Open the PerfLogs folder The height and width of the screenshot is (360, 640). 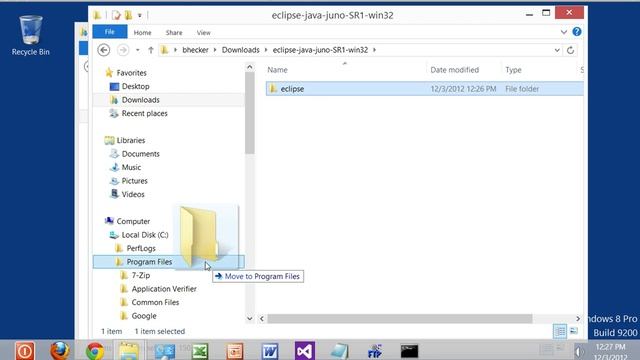[x=141, y=248]
